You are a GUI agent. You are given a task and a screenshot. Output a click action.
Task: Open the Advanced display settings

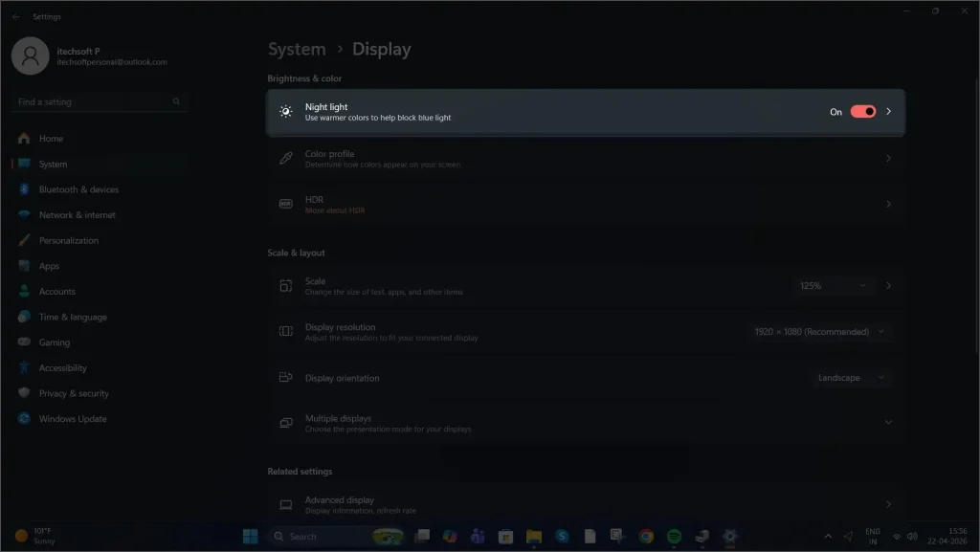coord(586,503)
